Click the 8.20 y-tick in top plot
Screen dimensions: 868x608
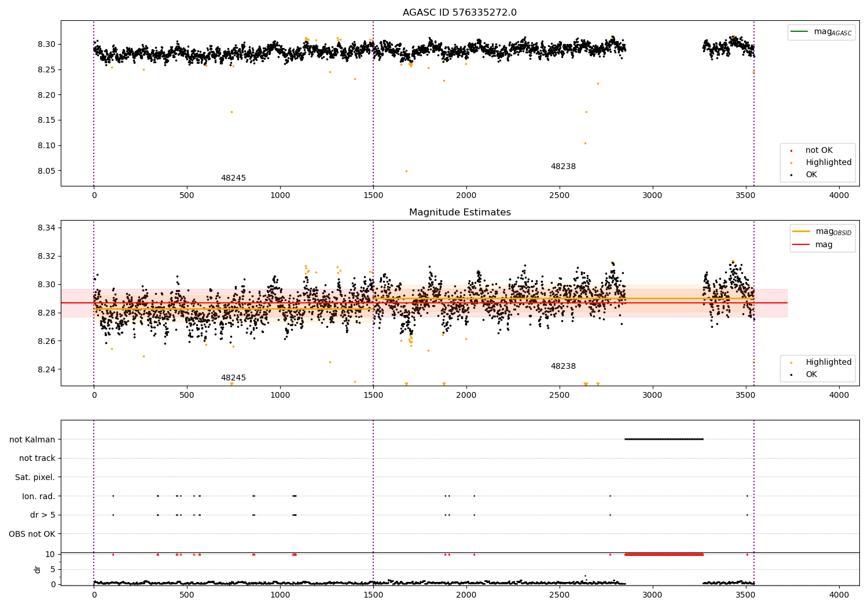(x=46, y=95)
